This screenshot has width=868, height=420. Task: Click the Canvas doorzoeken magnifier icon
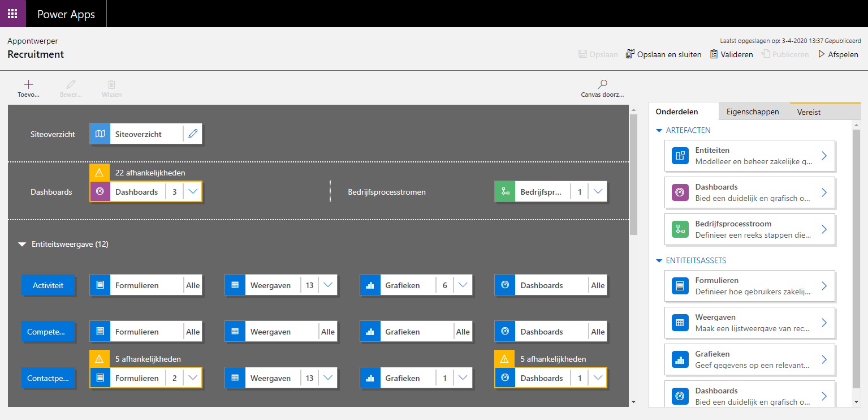(x=603, y=84)
